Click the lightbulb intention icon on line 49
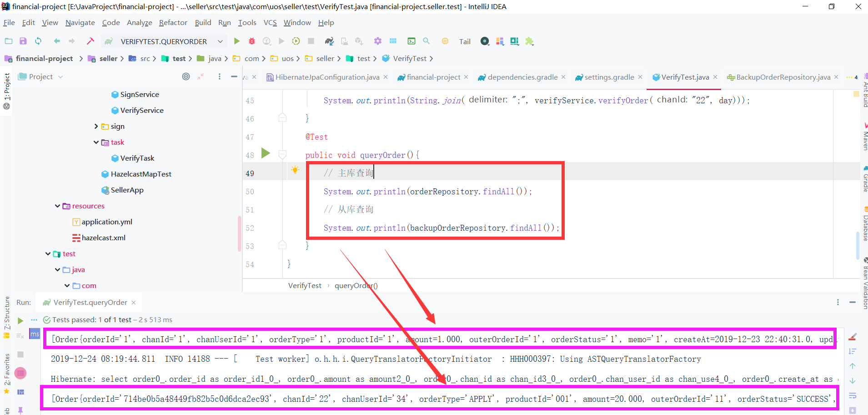 point(295,170)
